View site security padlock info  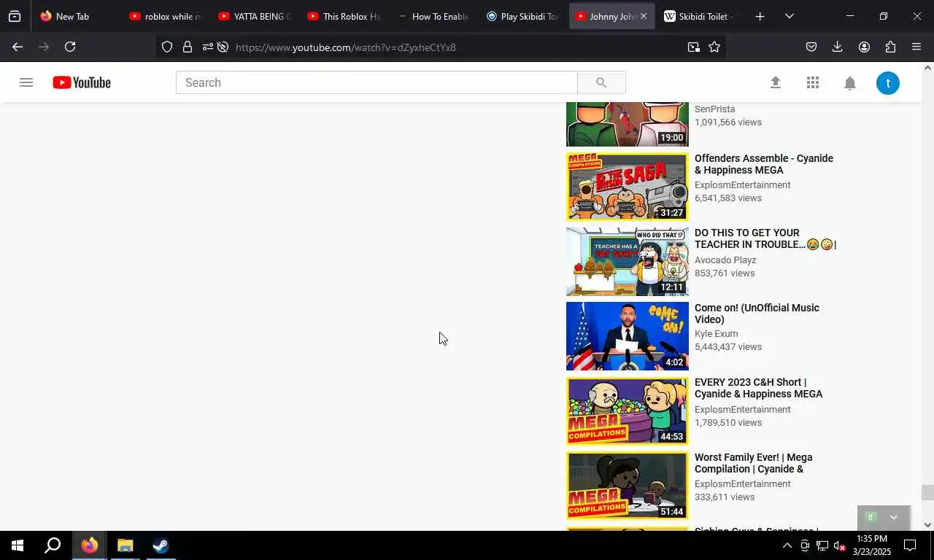(188, 47)
